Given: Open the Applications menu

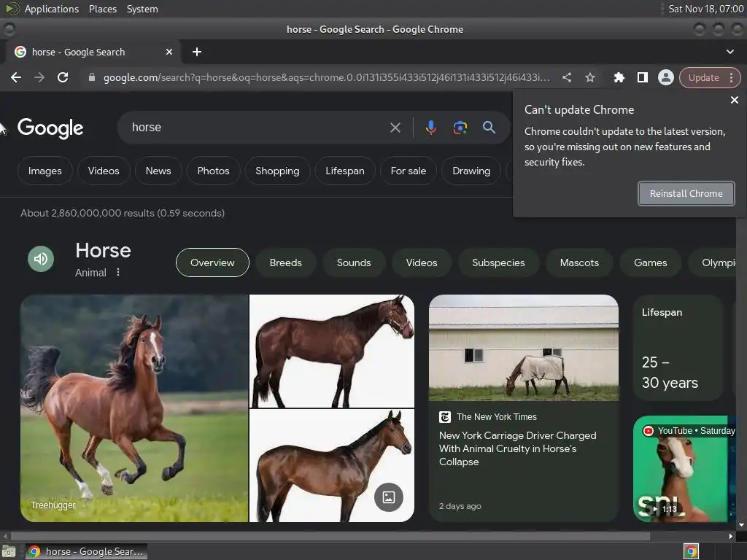Looking at the screenshot, I should (x=52, y=9).
